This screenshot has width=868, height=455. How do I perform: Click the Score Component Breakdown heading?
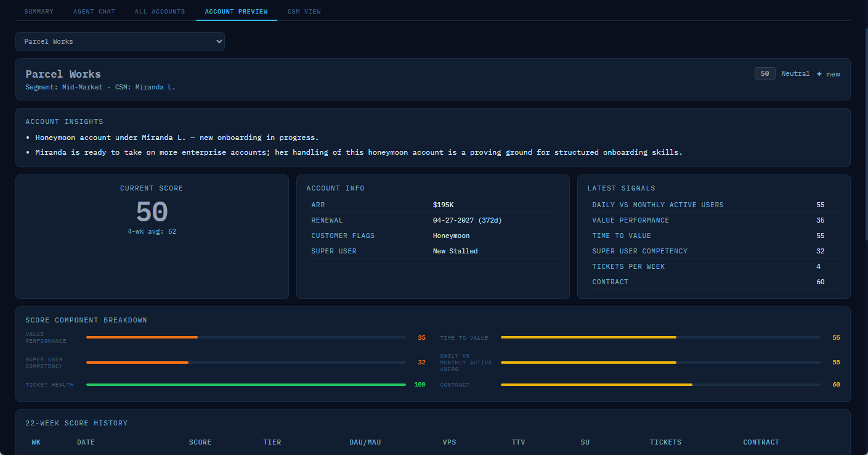[x=86, y=321]
